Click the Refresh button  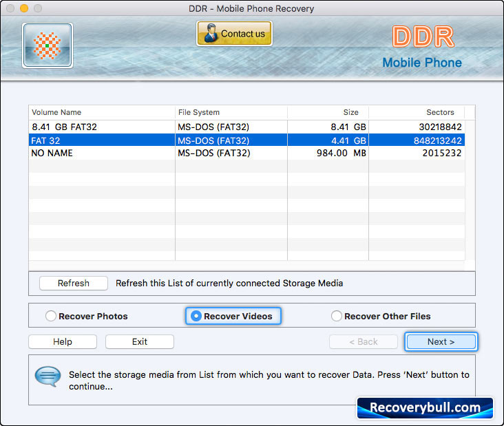pos(73,283)
